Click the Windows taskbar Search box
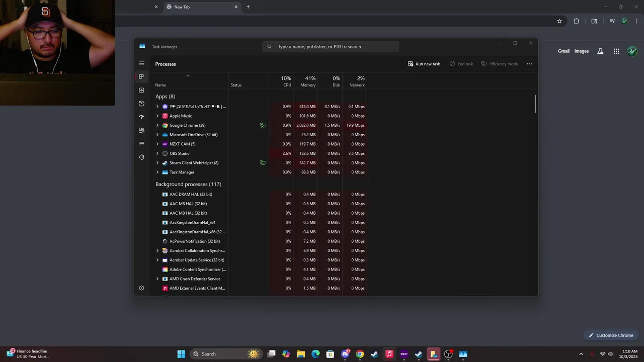Image resolution: width=644 pixels, height=362 pixels. click(x=225, y=354)
